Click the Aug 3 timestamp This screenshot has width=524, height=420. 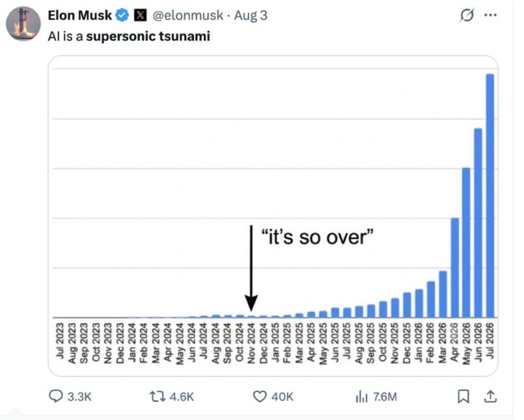(251, 16)
